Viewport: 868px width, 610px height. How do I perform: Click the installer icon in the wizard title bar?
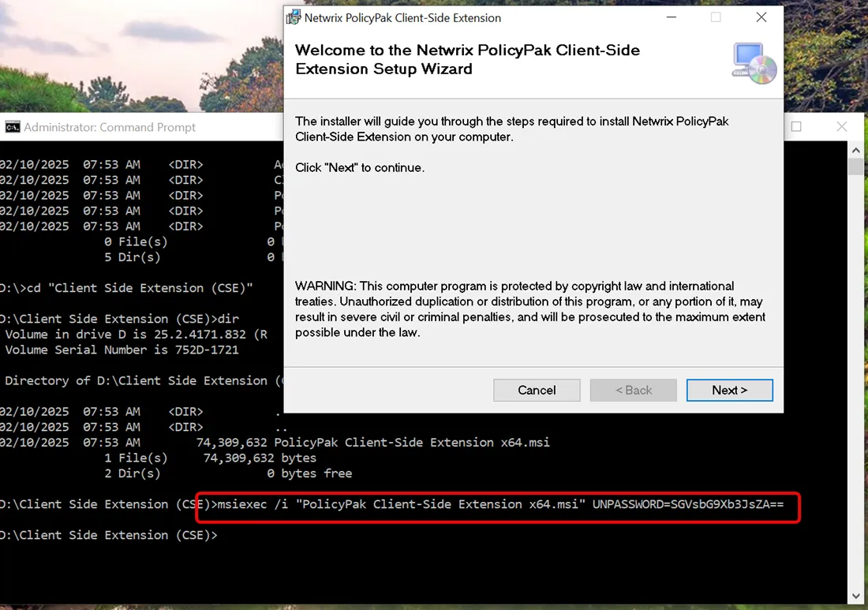(294, 17)
